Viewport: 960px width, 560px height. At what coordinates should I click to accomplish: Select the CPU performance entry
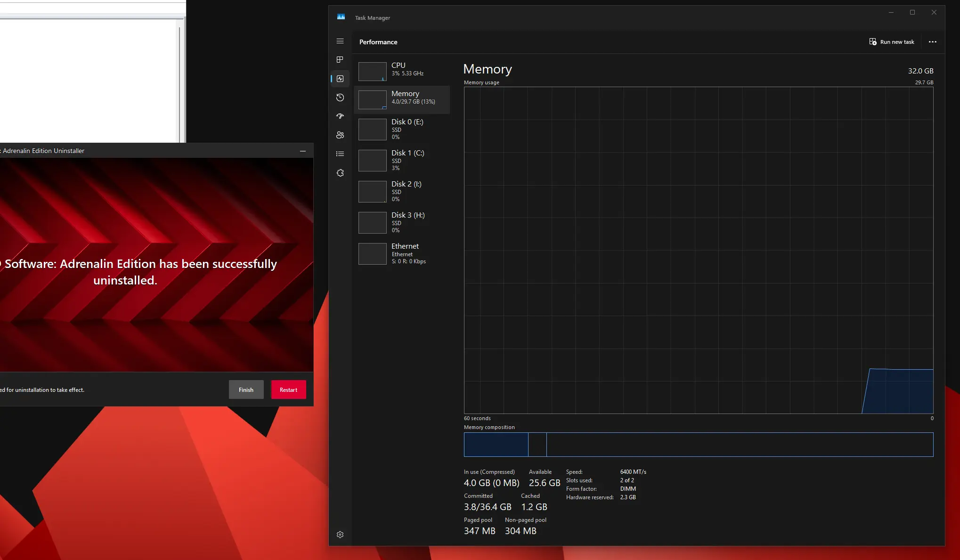click(x=402, y=71)
